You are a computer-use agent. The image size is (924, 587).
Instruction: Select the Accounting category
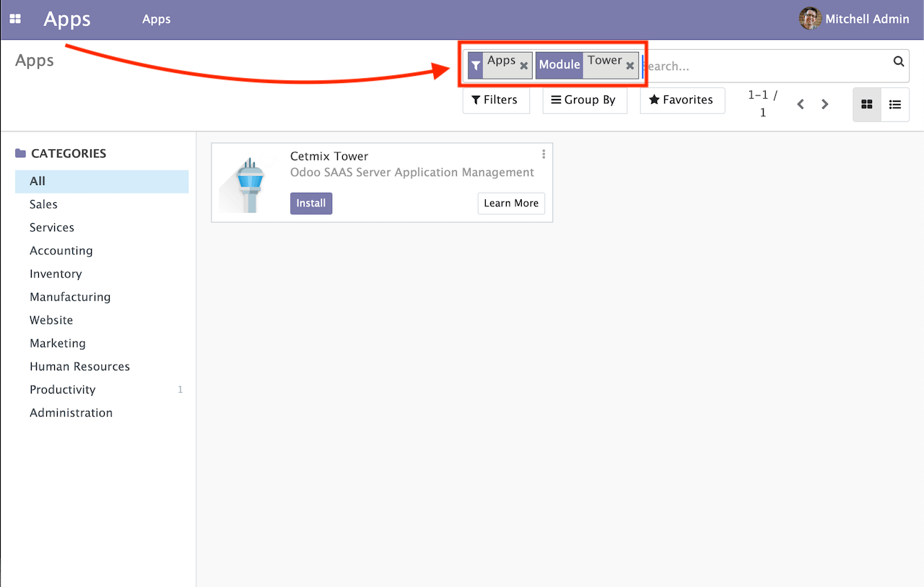pos(102,251)
